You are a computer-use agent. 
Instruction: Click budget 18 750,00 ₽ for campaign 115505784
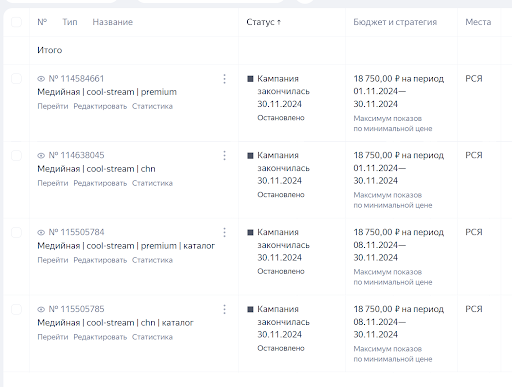point(377,232)
